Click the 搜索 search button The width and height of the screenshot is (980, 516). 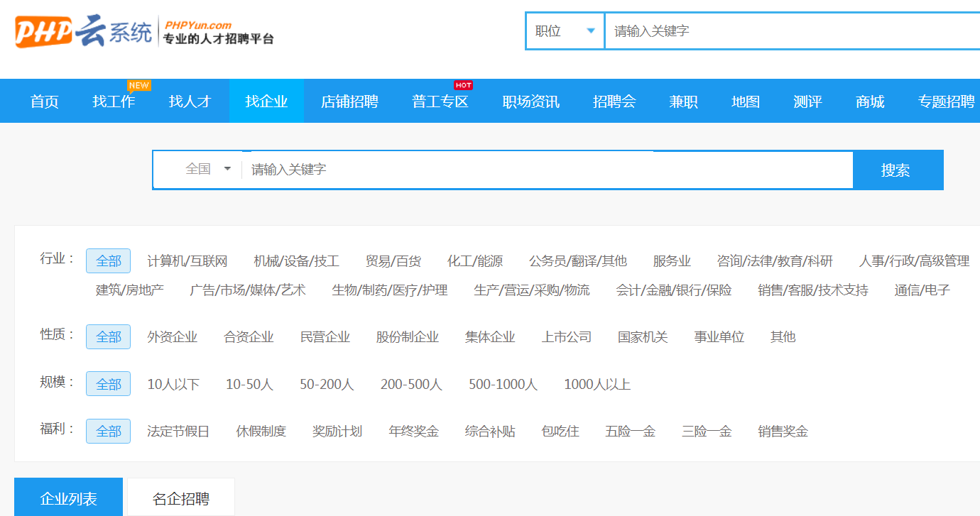point(898,170)
